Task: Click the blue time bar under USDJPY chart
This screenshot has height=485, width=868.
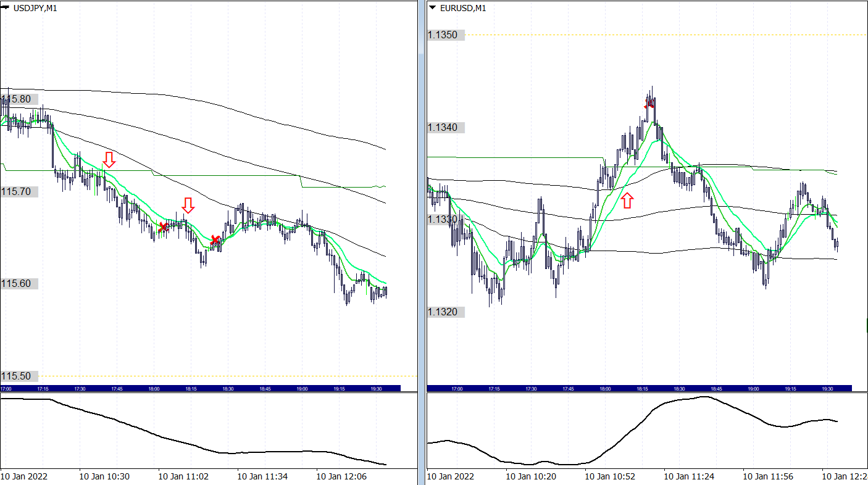Action: click(201, 389)
